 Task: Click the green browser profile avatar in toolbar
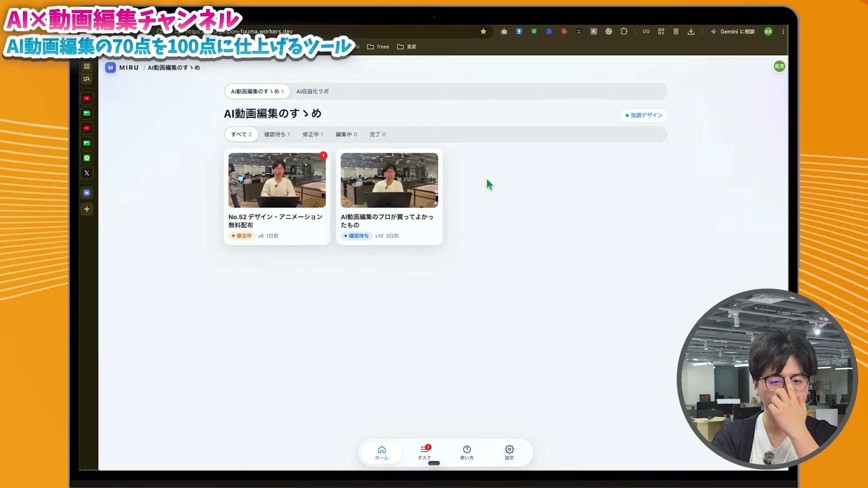pyautogui.click(x=768, y=31)
